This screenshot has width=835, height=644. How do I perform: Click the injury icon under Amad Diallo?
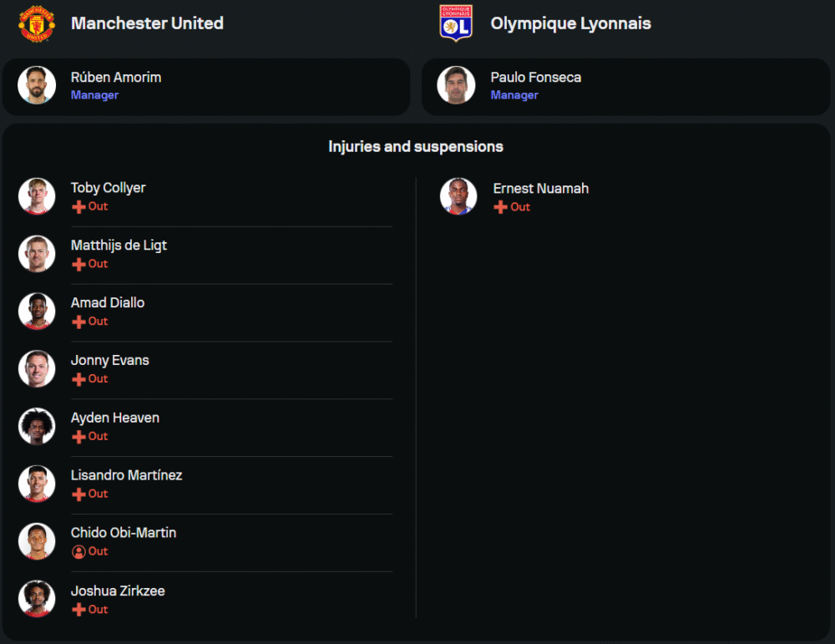click(x=78, y=322)
